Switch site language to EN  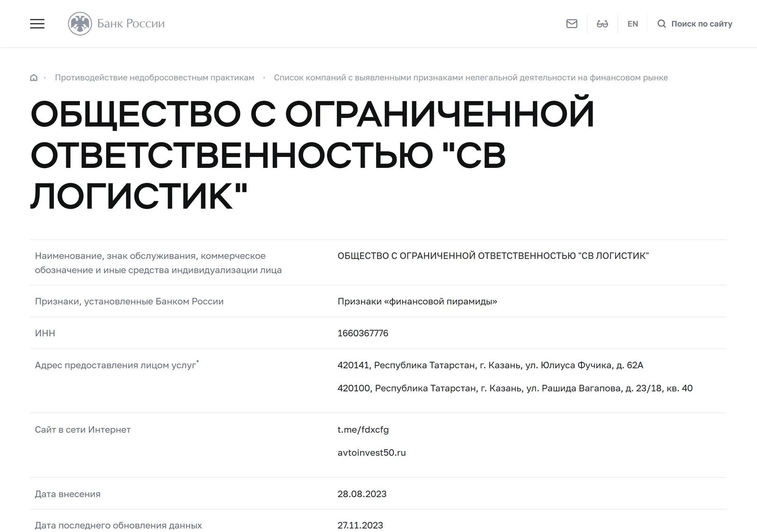[x=633, y=24]
